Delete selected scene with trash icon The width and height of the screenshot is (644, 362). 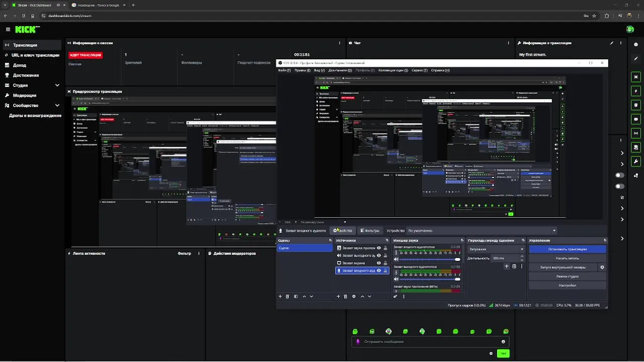288,297
